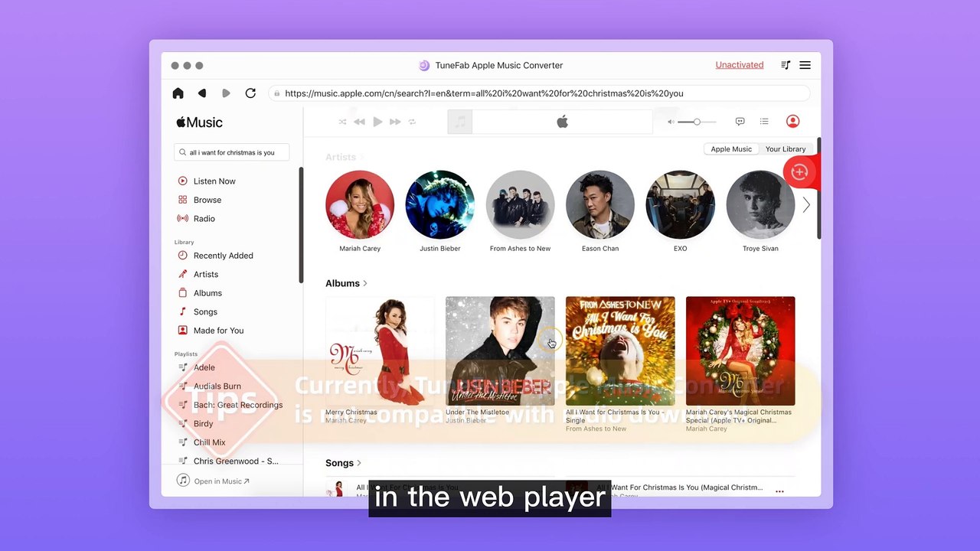The width and height of the screenshot is (980, 551).
Task: Open the Merry Christmas album cover
Action: click(380, 351)
